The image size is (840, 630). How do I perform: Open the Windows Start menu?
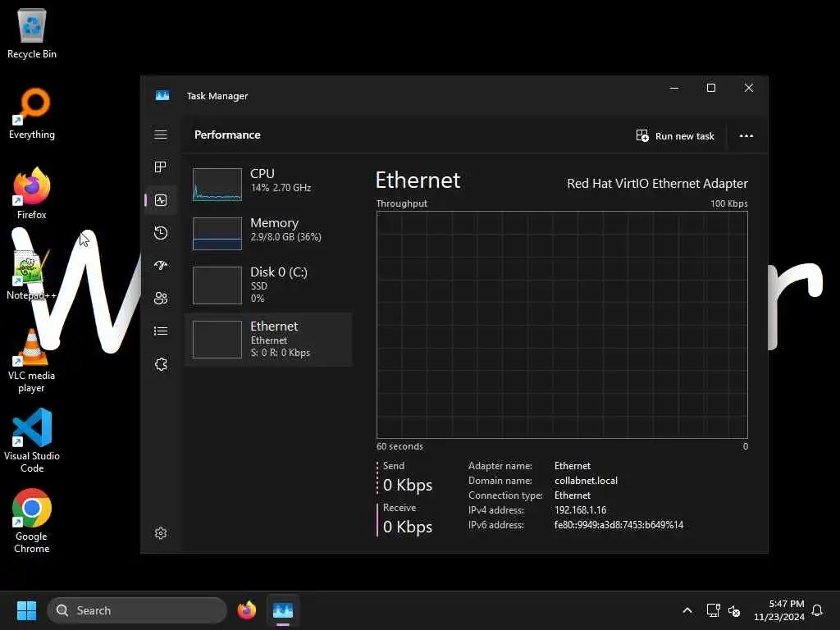pos(26,610)
